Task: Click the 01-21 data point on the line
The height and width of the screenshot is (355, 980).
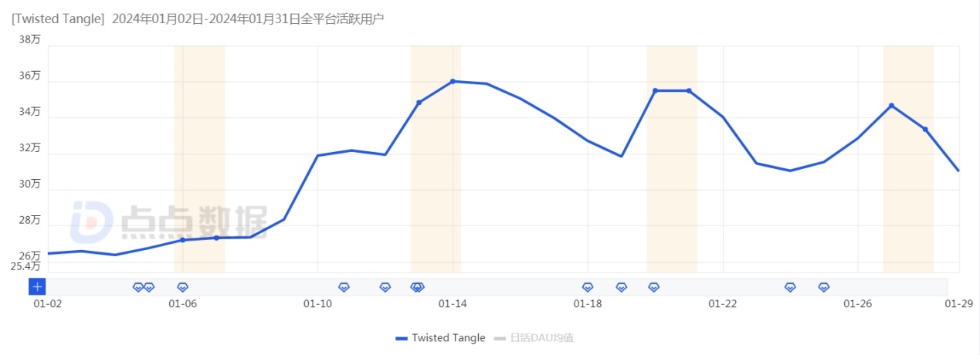Action: pyautogui.click(x=689, y=91)
